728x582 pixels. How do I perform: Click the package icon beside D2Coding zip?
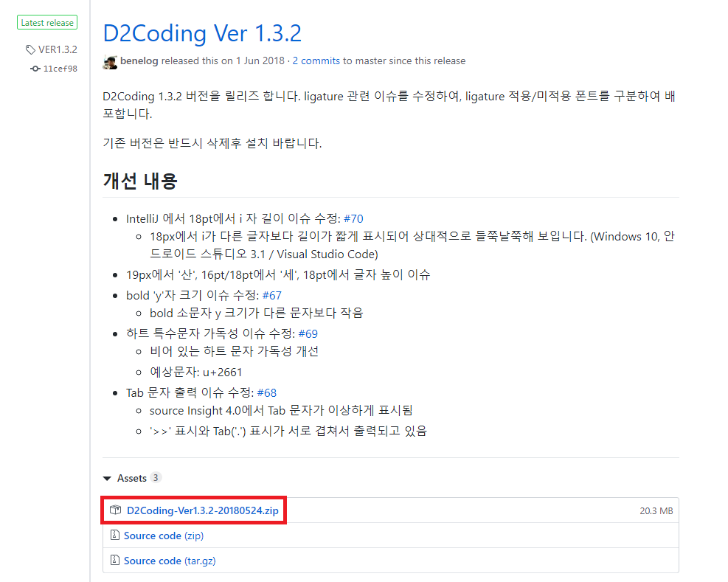(115, 510)
